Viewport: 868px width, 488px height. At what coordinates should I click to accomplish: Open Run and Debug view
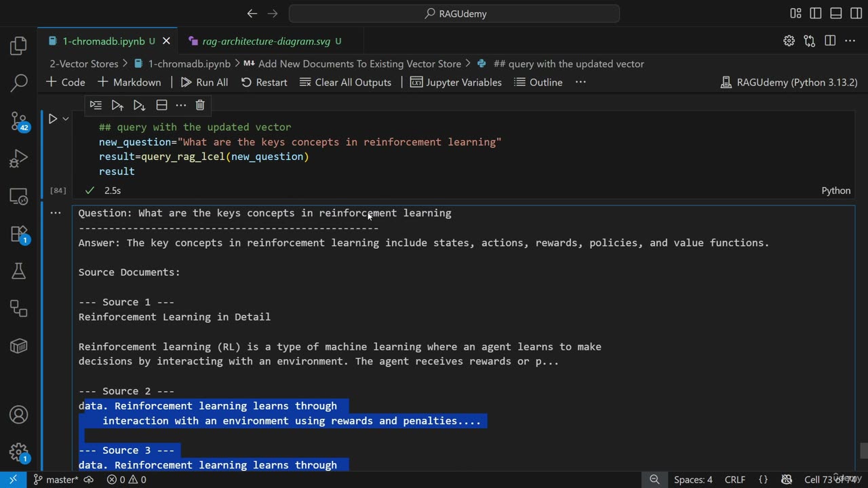coord(19,159)
